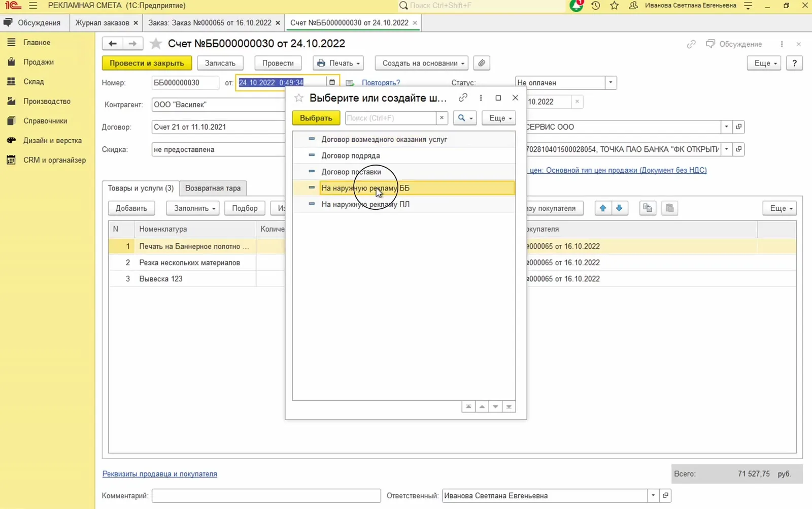Open the Возвратная тара tab
Image resolution: width=812 pixels, height=509 pixels.
tap(213, 188)
